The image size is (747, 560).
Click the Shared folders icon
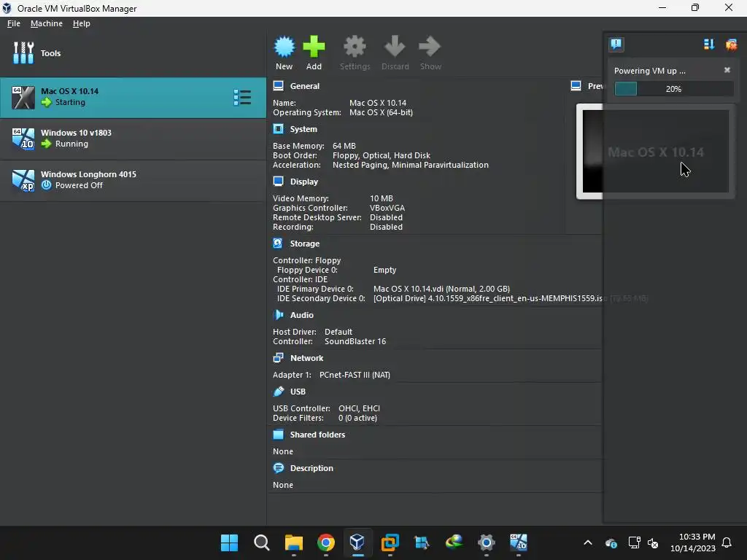click(x=278, y=435)
